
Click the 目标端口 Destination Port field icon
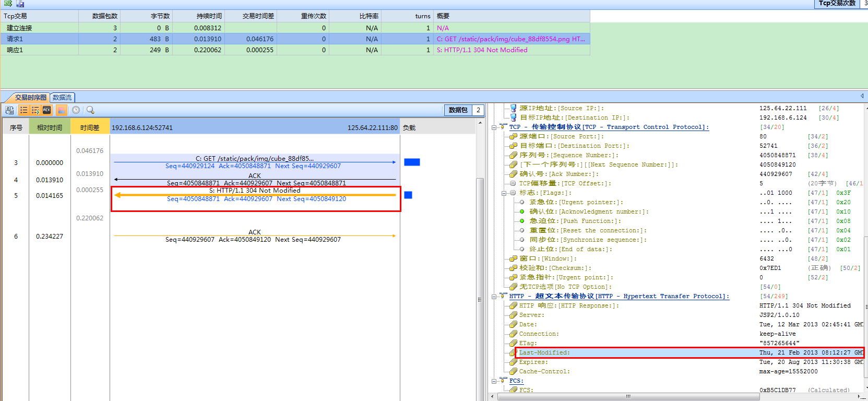click(513, 146)
